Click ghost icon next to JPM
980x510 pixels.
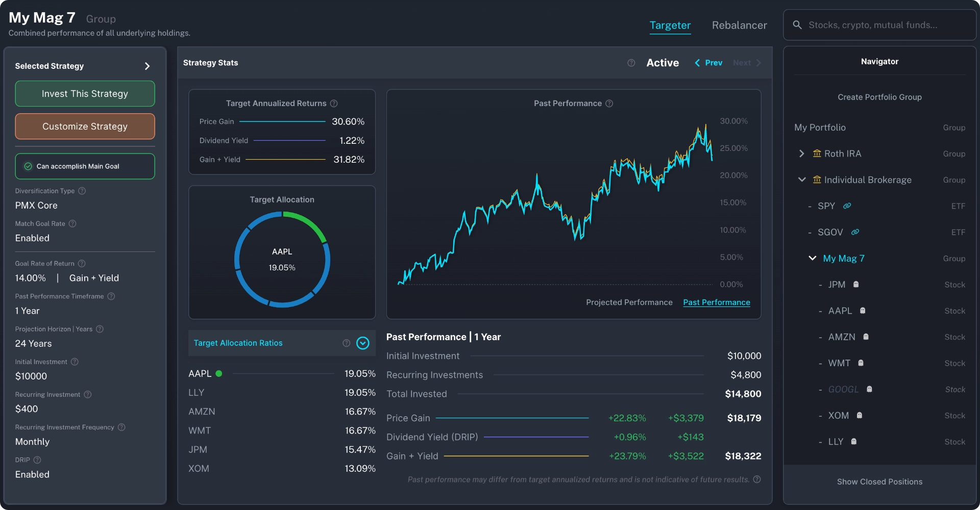click(856, 285)
